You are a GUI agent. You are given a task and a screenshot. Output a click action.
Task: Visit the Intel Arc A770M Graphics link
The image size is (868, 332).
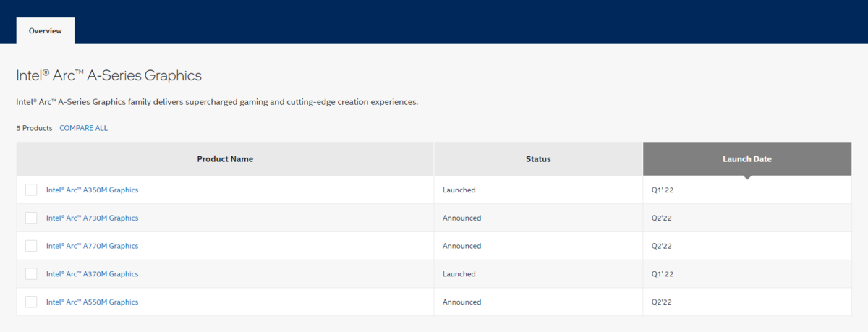click(x=92, y=246)
